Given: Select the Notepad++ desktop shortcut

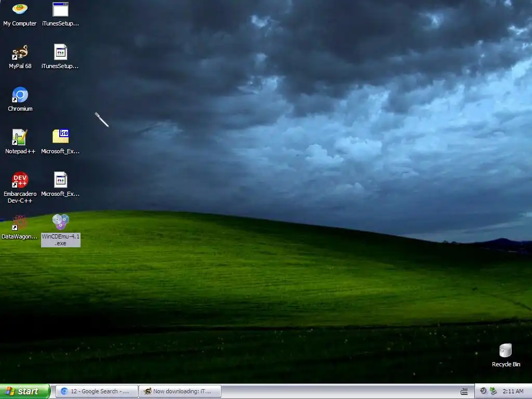Looking at the screenshot, I should [20, 142].
